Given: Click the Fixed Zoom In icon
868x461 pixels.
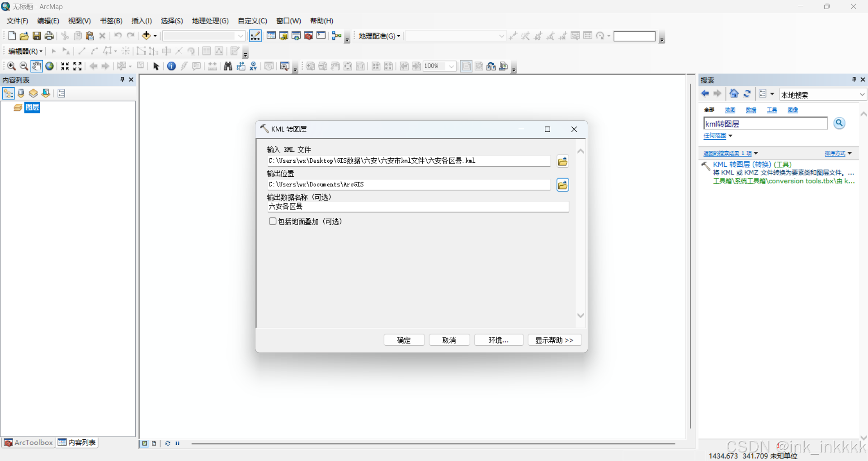Looking at the screenshot, I should pyautogui.click(x=65, y=66).
